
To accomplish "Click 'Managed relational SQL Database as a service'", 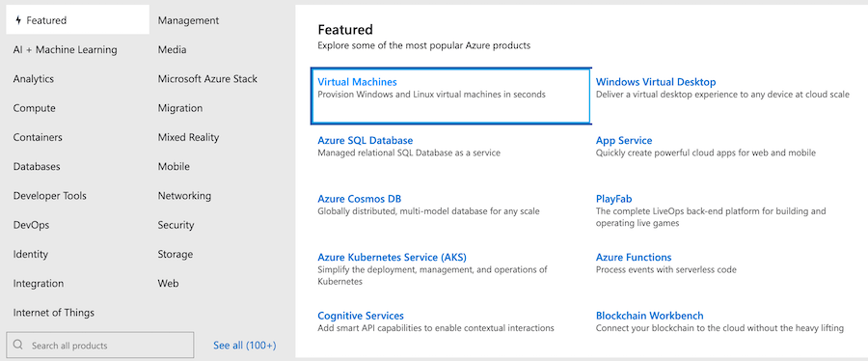I will point(409,153).
